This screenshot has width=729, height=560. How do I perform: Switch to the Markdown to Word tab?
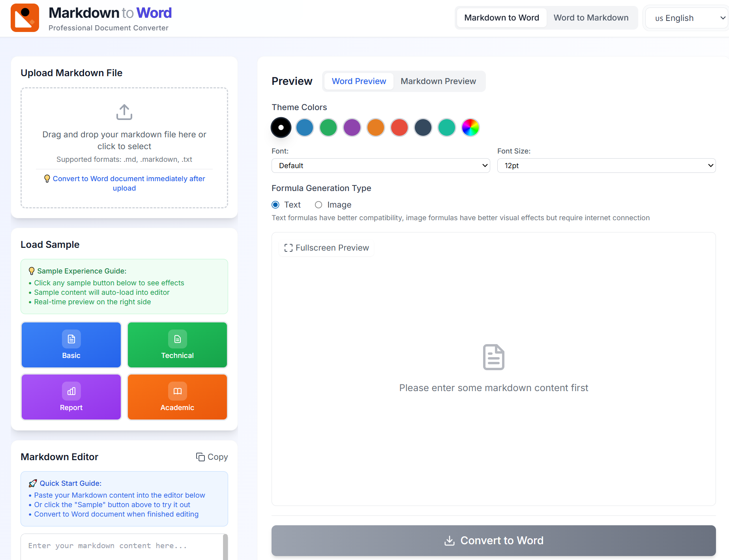tap(502, 18)
